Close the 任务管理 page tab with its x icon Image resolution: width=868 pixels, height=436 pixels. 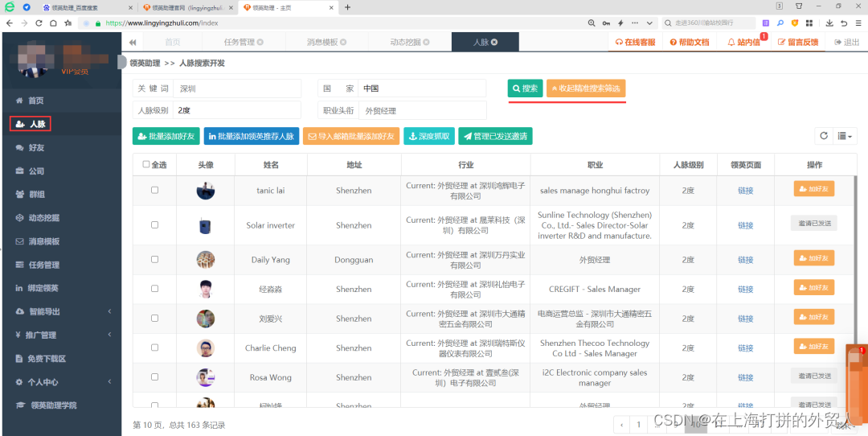260,42
